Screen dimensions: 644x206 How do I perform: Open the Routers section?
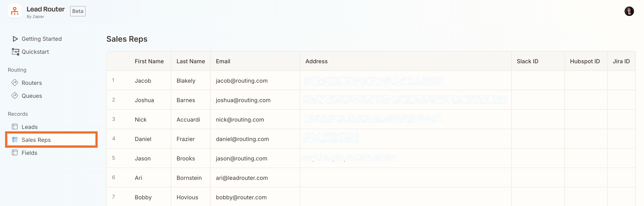point(32,83)
